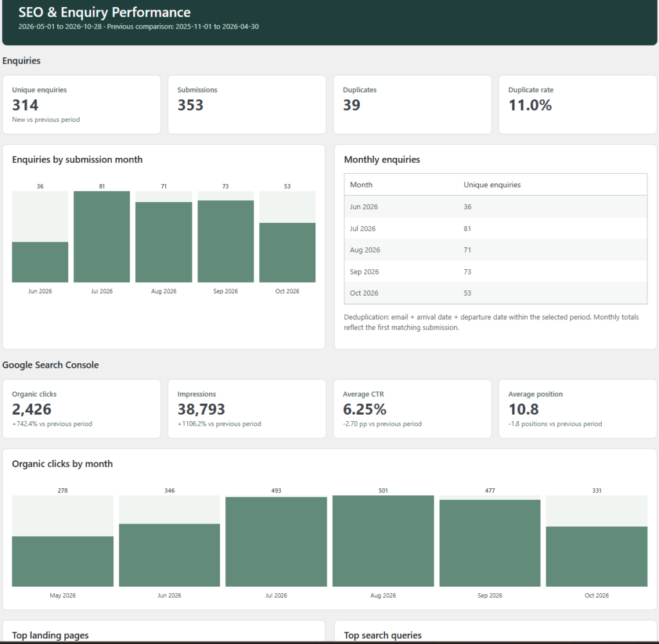Click the -2.70 pp vs previous period text

tap(382, 424)
